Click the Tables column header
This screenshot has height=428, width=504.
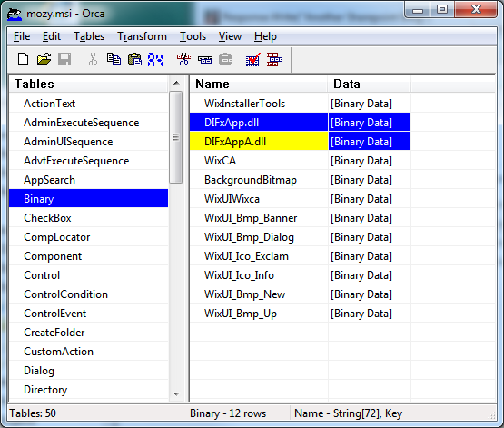88,84
